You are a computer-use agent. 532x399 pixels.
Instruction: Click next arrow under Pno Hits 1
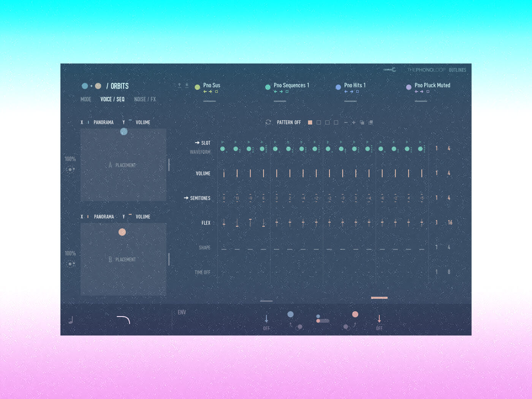pos(351,92)
